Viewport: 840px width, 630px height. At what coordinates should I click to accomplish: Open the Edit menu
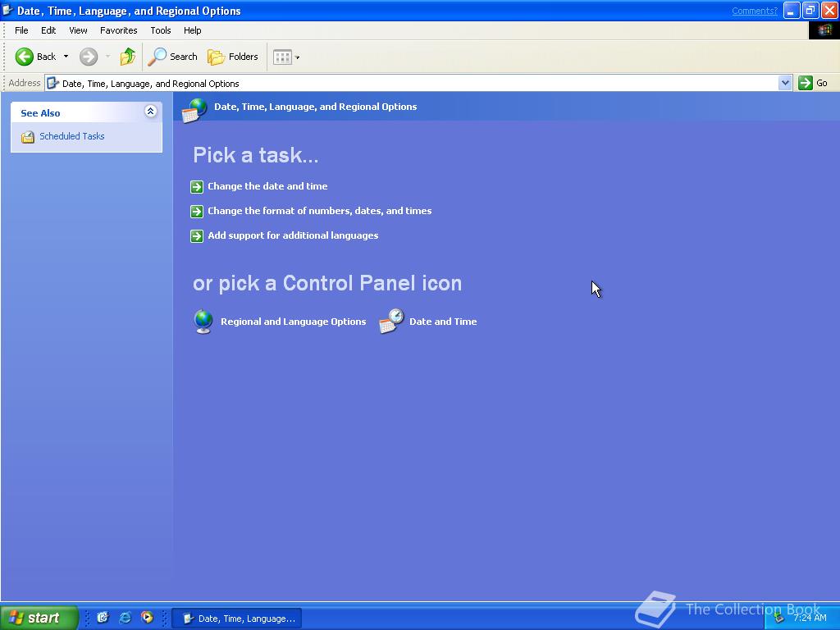(48, 30)
